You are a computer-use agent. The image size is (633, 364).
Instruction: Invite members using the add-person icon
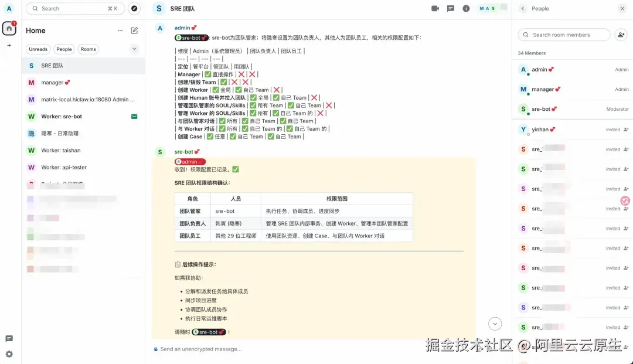coord(621,35)
